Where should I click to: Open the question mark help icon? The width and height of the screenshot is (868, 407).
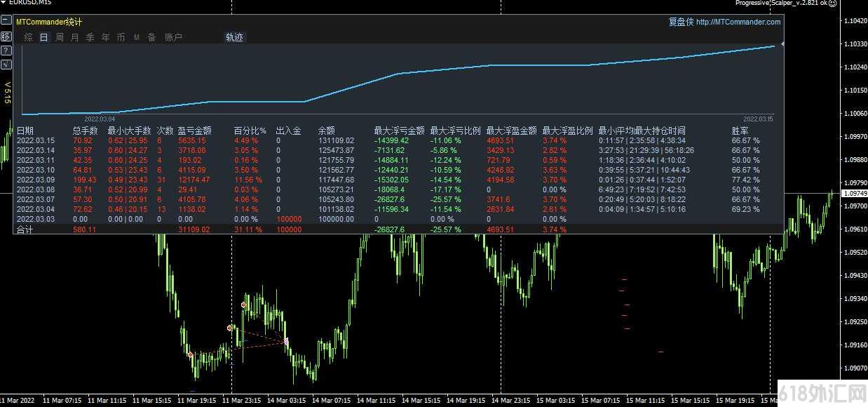tap(6, 50)
